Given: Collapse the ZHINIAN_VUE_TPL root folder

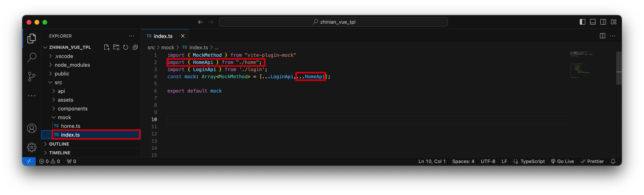Looking at the screenshot, I should coord(91,47).
